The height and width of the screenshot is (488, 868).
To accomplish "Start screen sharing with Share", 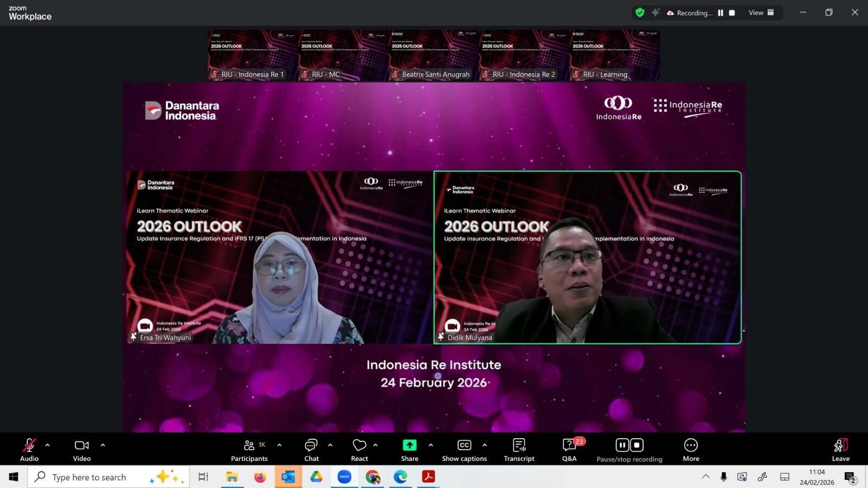I will pyautogui.click(x=410, y=450).
